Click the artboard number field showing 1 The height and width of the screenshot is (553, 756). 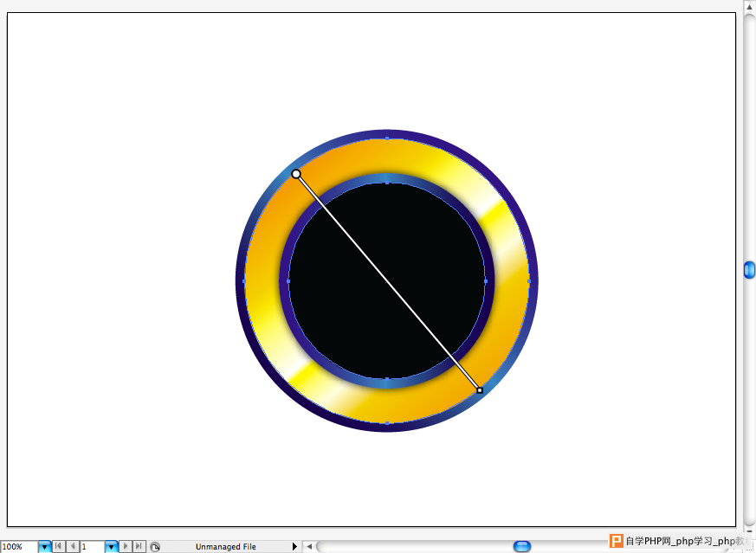[x=93, y=547]
